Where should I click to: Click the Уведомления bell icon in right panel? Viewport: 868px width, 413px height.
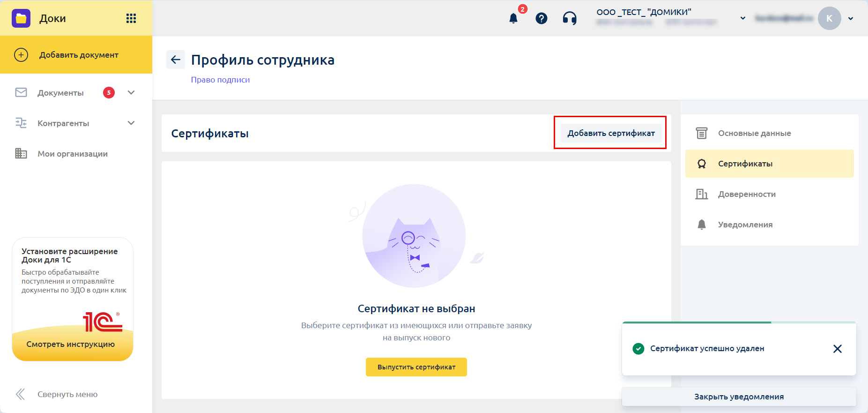[701, 225]
